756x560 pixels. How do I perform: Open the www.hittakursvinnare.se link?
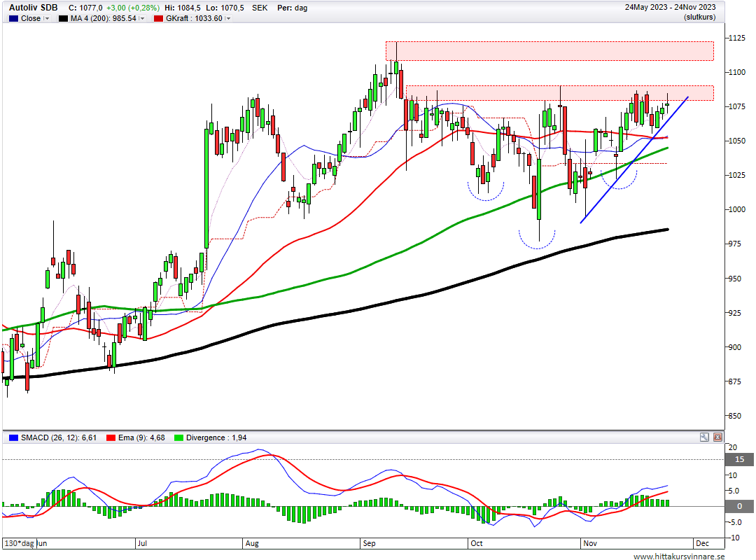point(679,556)
